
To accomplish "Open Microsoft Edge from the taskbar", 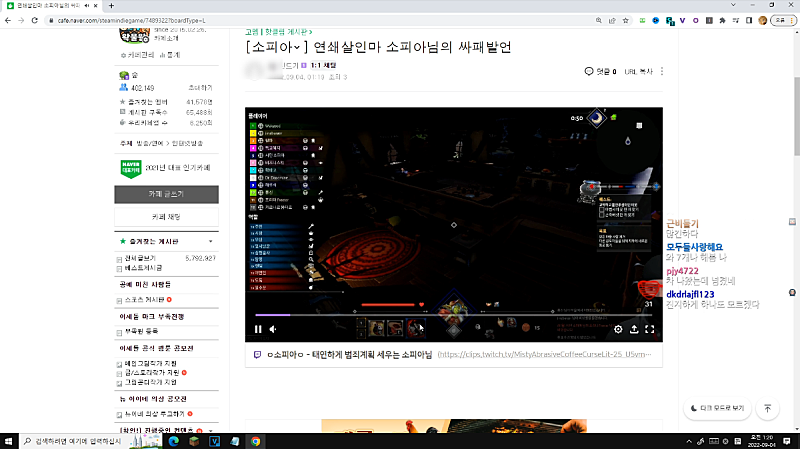I will 173,441.
